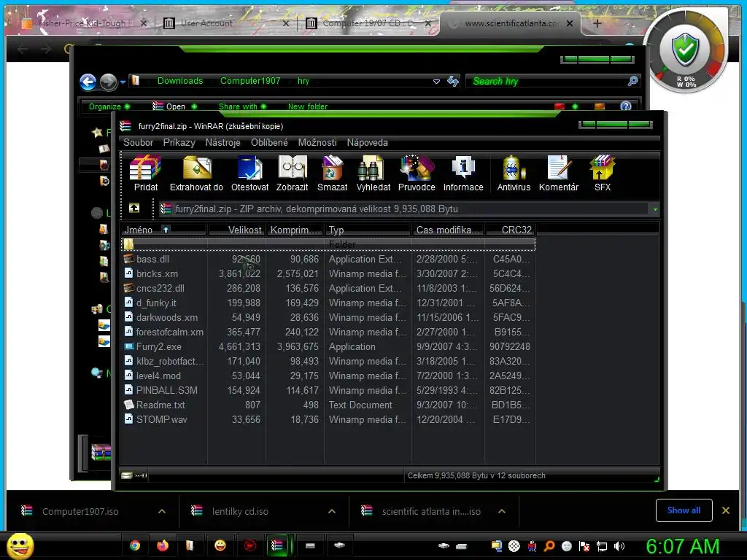Select the cncs232.dll file
The height and width of the screenshot is (560, 747).
tap(328, 288)
